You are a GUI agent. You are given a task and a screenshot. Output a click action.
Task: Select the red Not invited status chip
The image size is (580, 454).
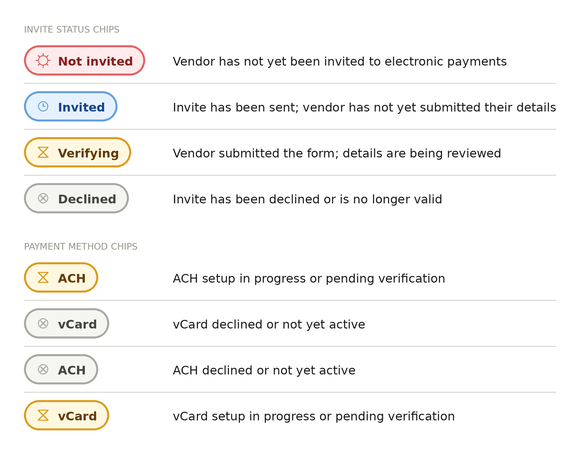(x=84, y=61)
